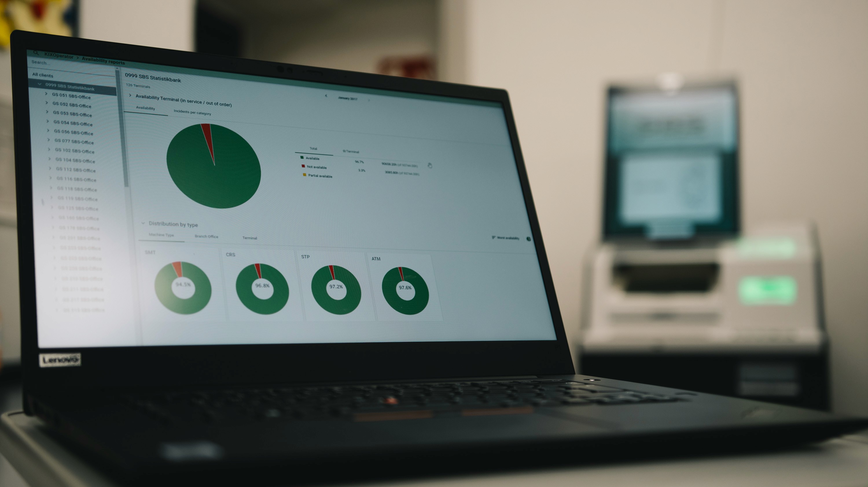Expand the Availability Terminal section
The height and width of the screenshot is (487, 868).
(130, 98)
